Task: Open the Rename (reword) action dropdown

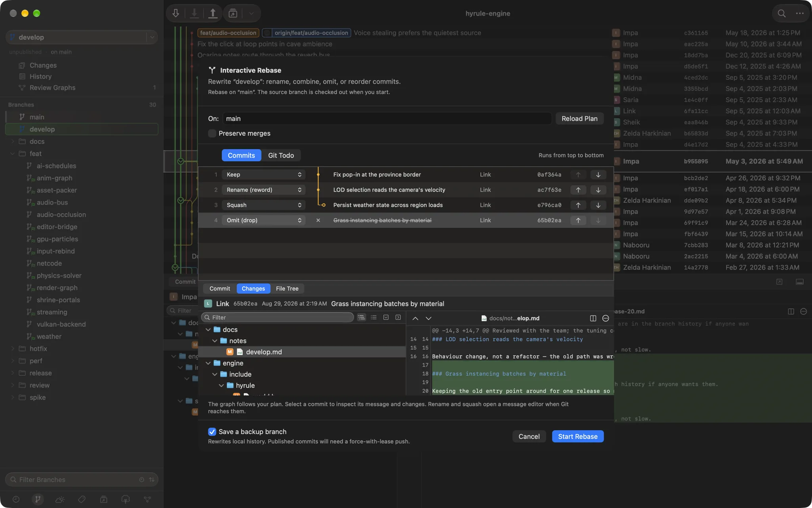Action: coord(264,190)
